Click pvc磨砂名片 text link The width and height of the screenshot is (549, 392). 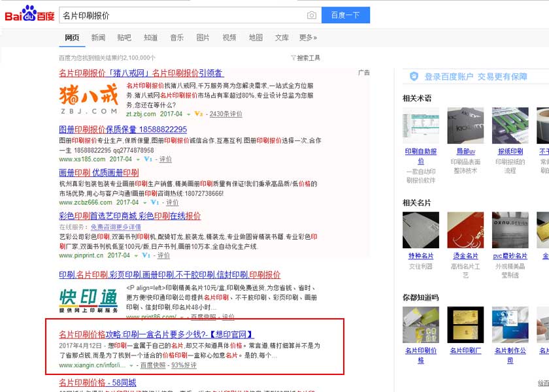pyautogui.click(x=510, y=256)
